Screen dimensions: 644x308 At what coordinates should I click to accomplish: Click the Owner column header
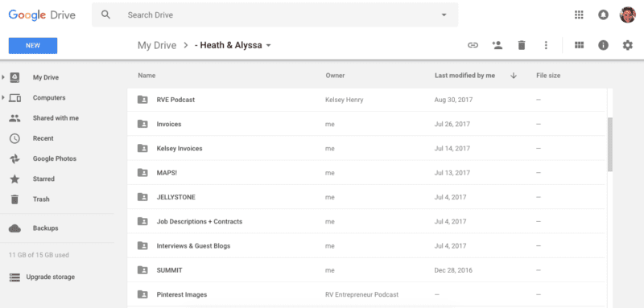pyautogui.click(x=335, y=76)
